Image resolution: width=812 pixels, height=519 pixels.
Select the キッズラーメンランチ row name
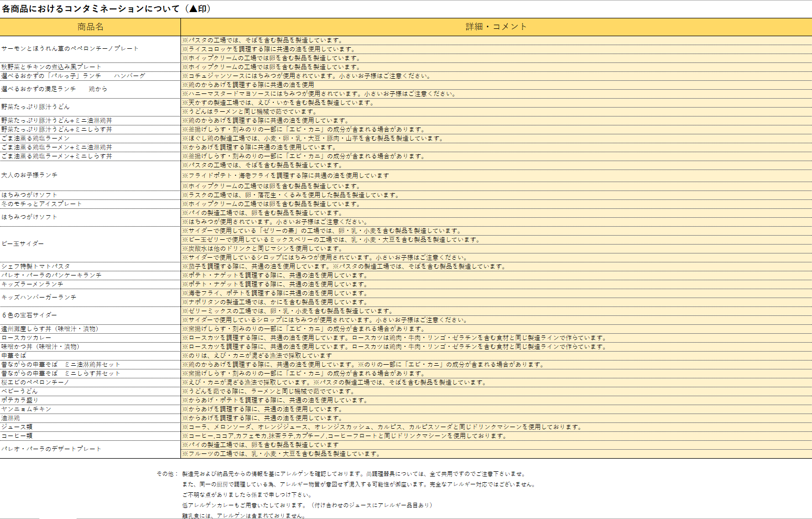point(33,284)
